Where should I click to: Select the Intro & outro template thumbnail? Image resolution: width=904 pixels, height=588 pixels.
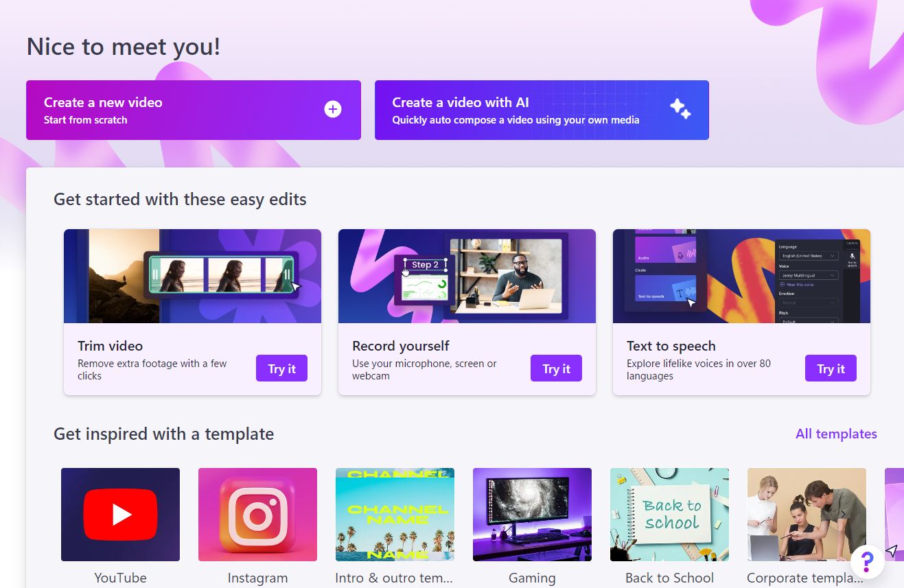[x=395, y=515]
